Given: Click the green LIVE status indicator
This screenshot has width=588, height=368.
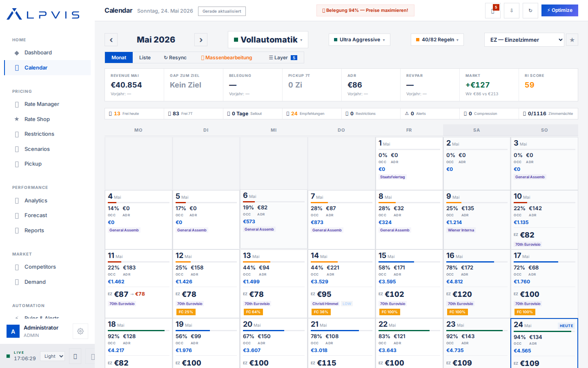Looking at the screenshot, I should (x=8, y=356).
